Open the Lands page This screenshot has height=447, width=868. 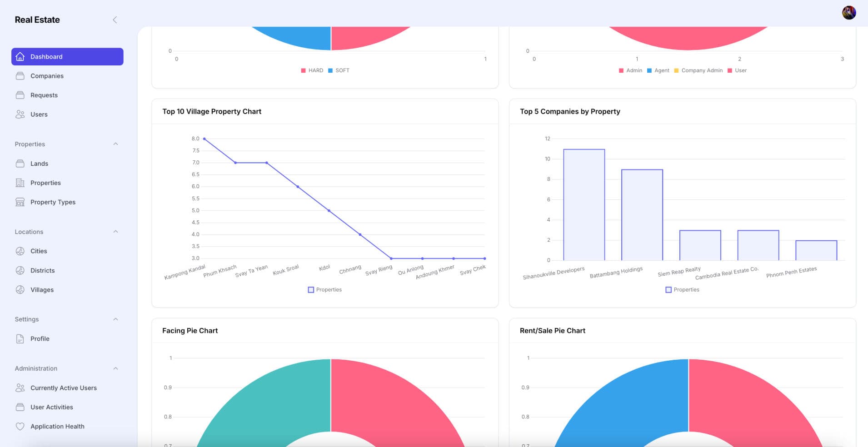[x=67, y=164]
